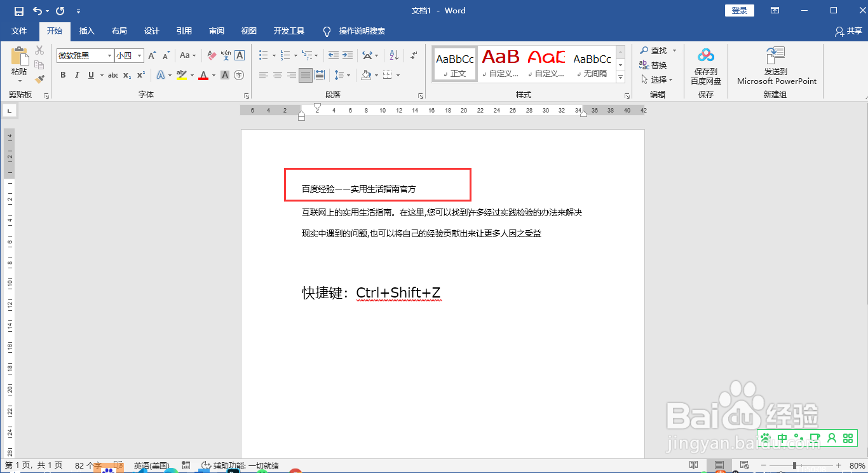Expand the numbering list dropdown arrow
The height and width of the screenshot is (473, 868).
pos(295,56)
